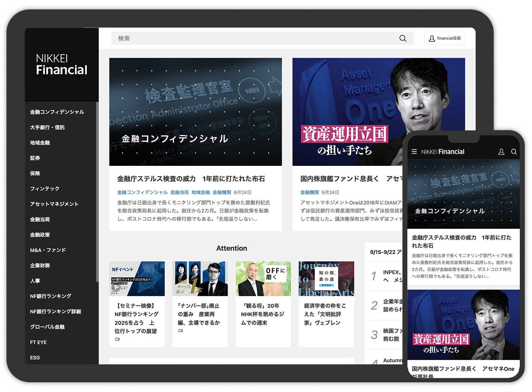532x392 pixels.
Task: Click the video icon under the NF銀行ランキング seminar card
Action: pyautogui.click(x=117, y=339)
